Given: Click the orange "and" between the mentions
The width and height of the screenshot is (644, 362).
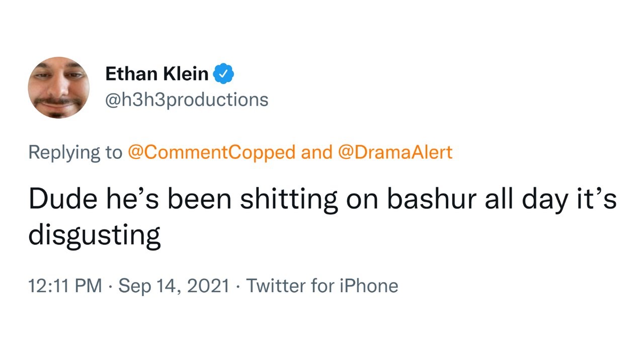Looking at the screenshot, I should click(x=316, y=152).
